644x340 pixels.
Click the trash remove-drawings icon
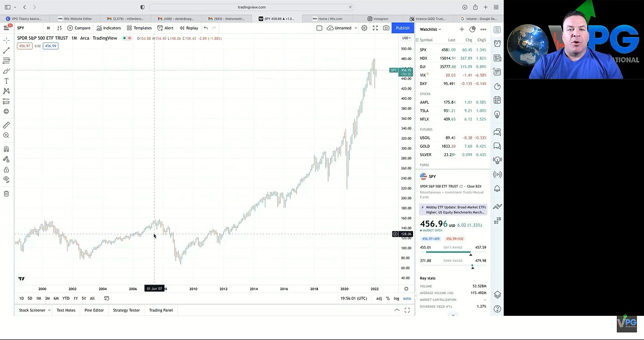point(6,193)
